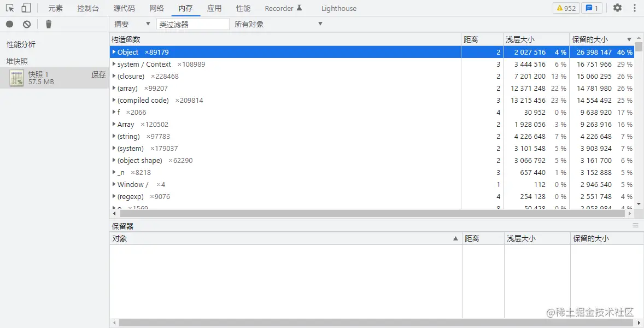Click shallow size value 13 215 456
Screen dimensions: 644x328
[528, 100]
